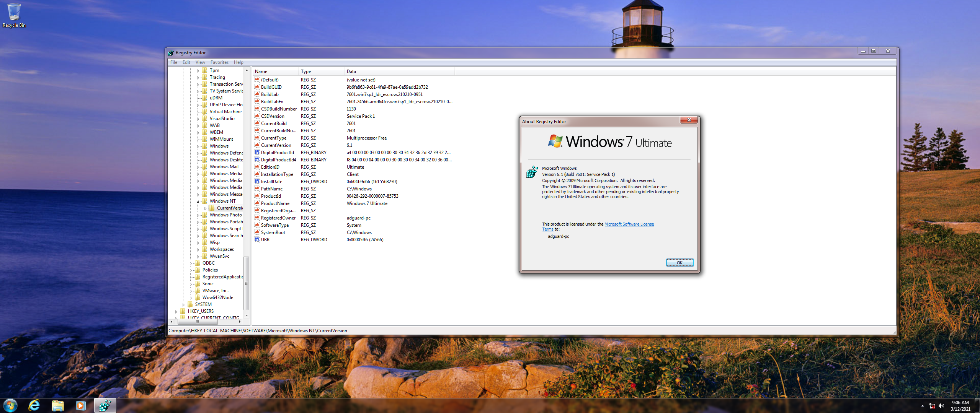980x413 pixels.
Task: Click the volume speaker tray icon
Action: pyautogui.click(x=941, y=406)
